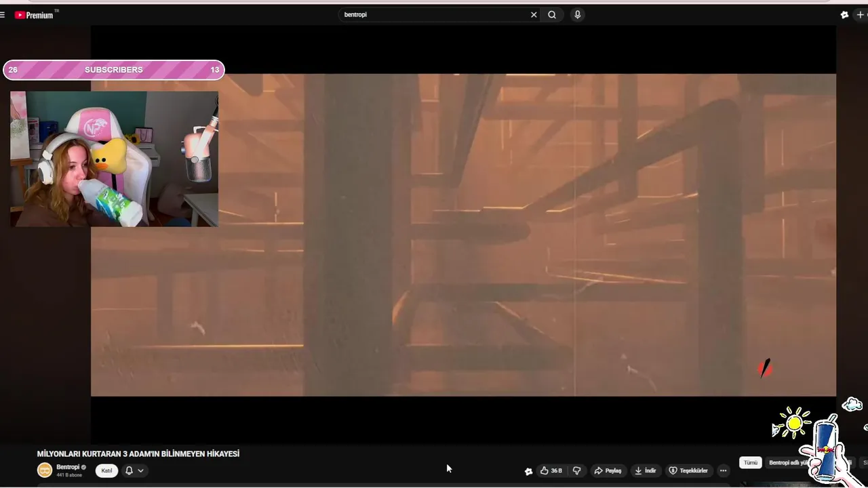Select the 'Tümü' filter chip
868x488 pixels.
pos(750,462)
